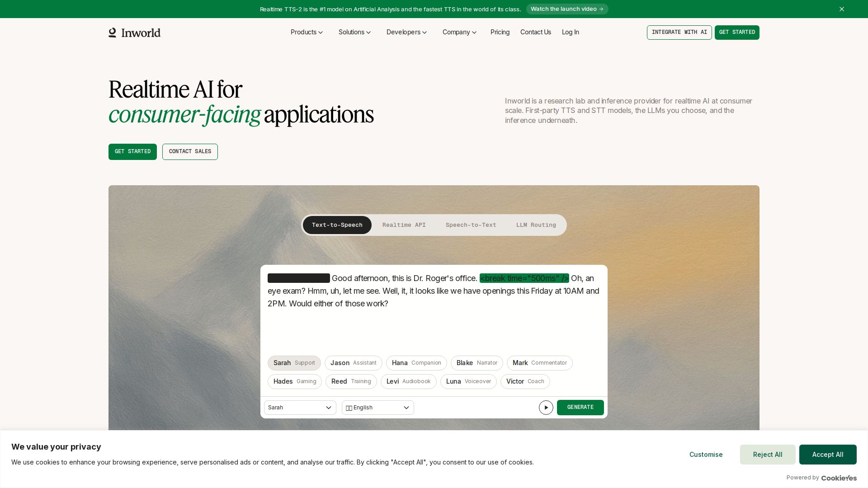
Task: Open the Contact Us page
Action: click(536, 32)
